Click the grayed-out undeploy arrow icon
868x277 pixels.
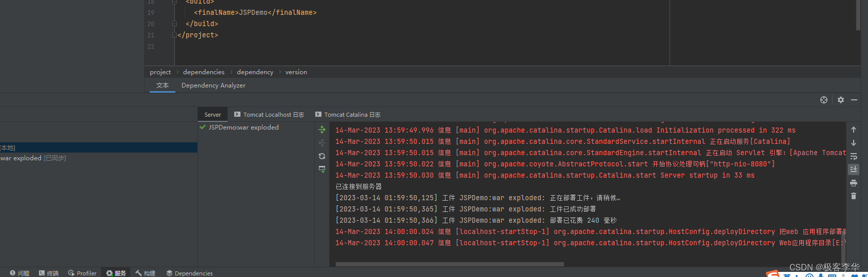point(322,143)
